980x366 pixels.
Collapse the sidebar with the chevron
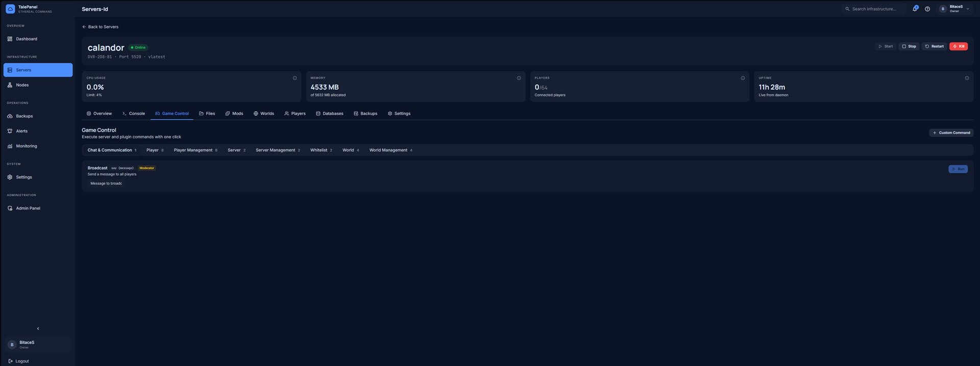point(38,329)
